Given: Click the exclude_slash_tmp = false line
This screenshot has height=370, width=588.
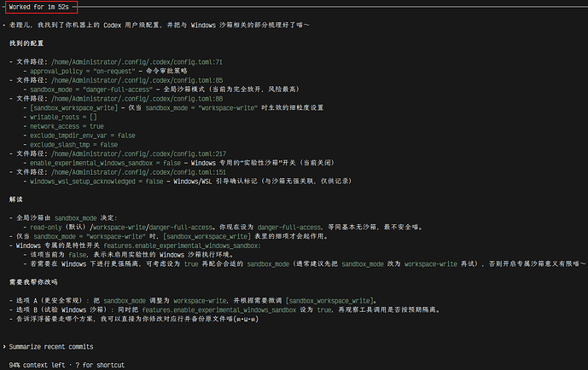Looking at the screenshot, I should (74, 145).
